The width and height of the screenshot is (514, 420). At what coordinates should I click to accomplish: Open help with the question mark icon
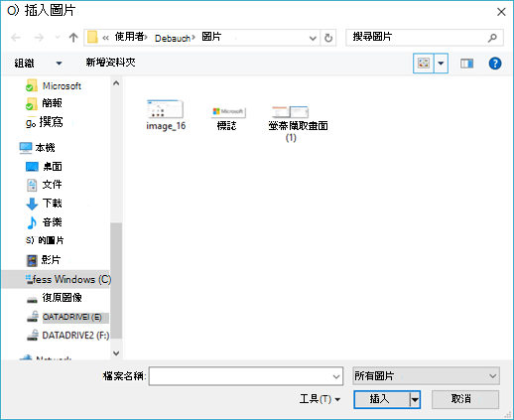click(x=495, y=64)
